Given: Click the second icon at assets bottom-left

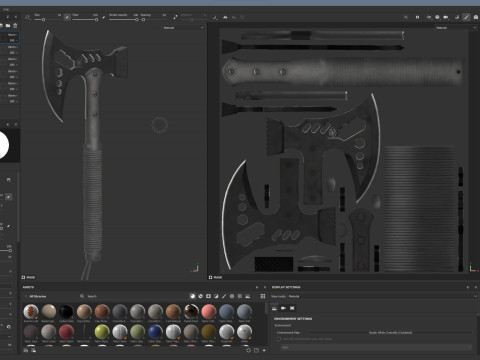Looking at the screenshot, I should [33, 350].
